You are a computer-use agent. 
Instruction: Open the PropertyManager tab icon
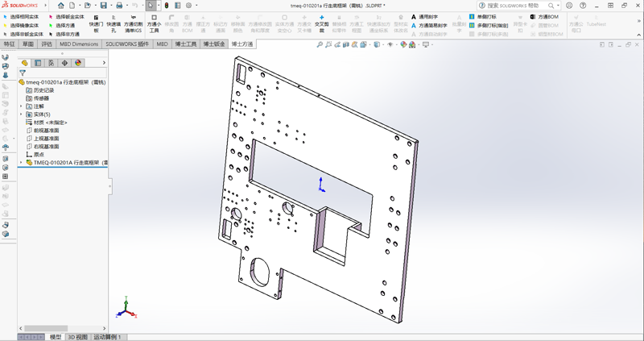pyautogui.click(x=38, y=63)
